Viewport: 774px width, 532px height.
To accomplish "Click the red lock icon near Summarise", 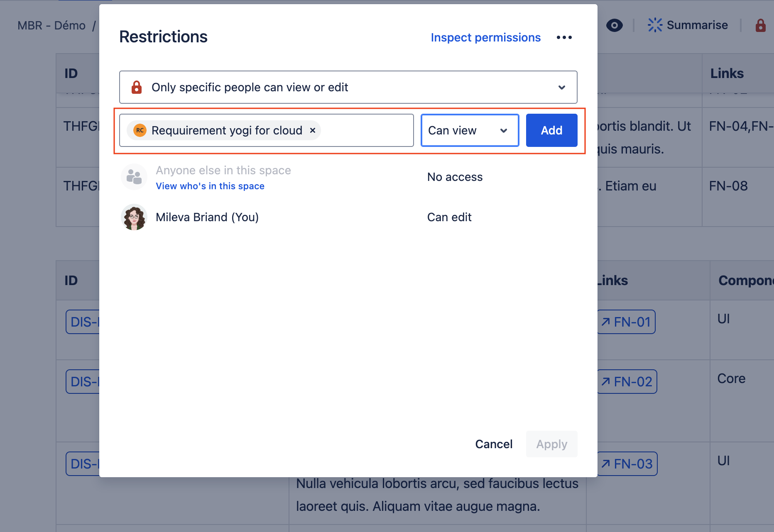I will coord(760,25).
